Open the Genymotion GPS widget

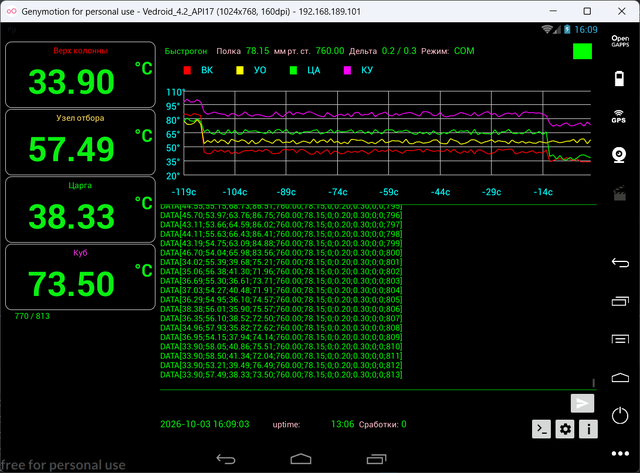(x=619, y=116)
